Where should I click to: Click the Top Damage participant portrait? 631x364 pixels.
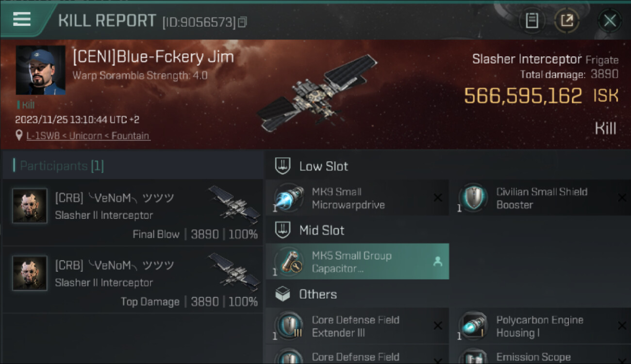30,273
